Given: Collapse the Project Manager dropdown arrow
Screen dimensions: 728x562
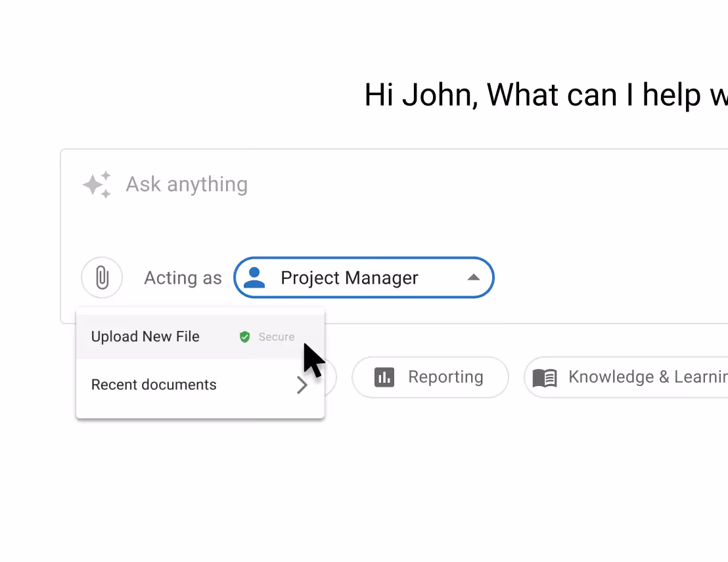Looking at the screenshot, I should (x=474, y=278).
